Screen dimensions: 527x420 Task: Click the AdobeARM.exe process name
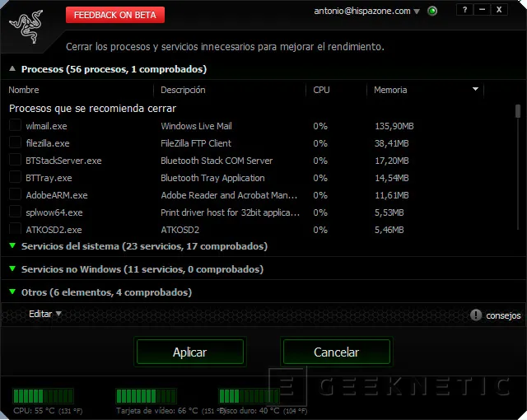pyautogui.click(x=57, y=195)
